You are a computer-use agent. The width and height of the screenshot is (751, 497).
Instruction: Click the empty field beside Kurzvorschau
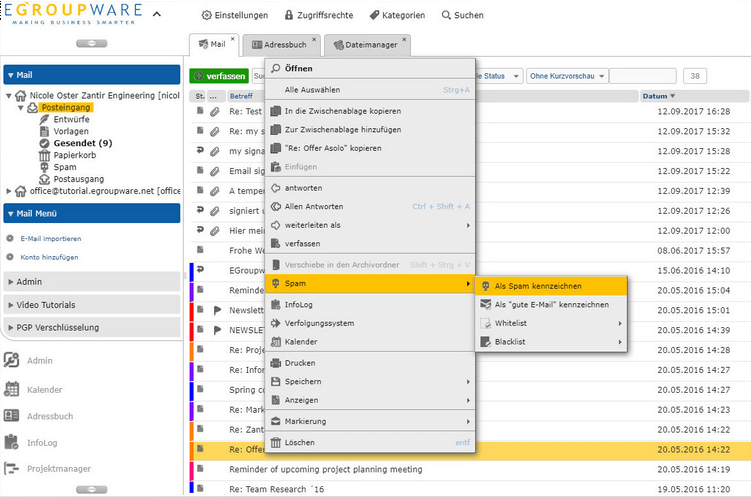(x=643, y=76)
